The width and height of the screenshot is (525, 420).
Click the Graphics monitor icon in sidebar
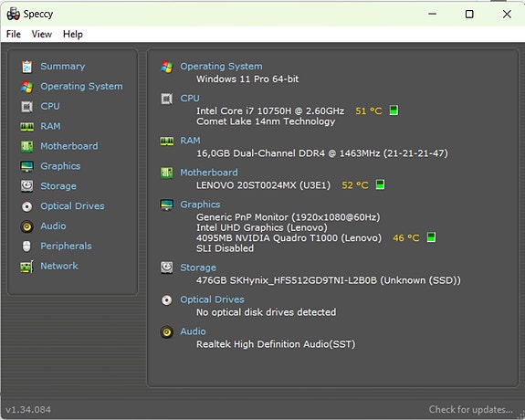coord(26,166)
